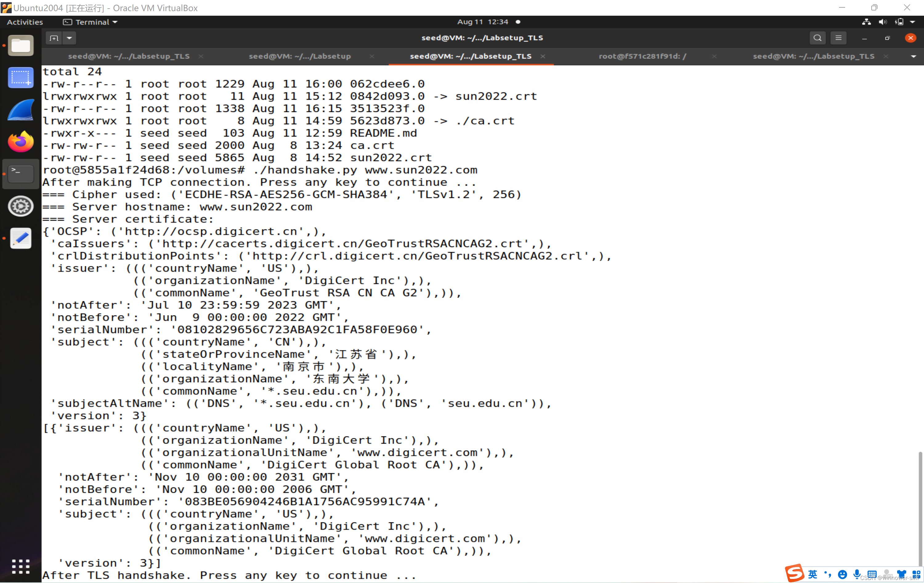Viewport: 924px width, 583px height.
Task: Open Files from the dock
Action: coord(21,46)
